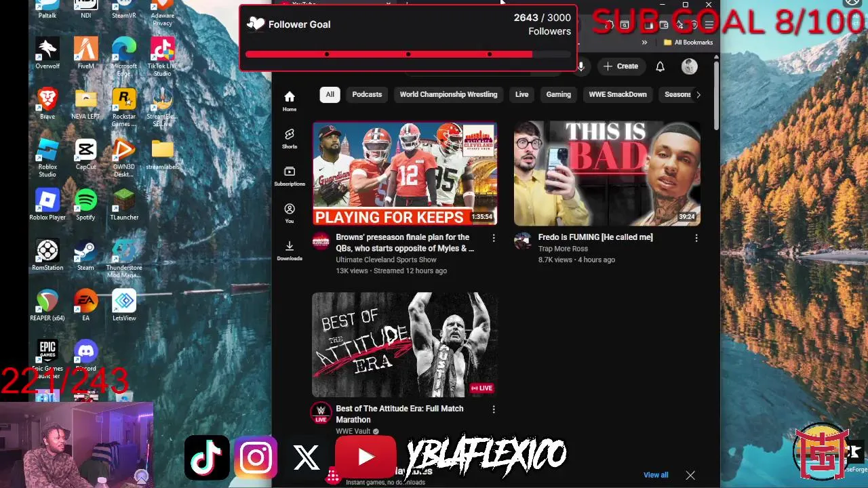Viewport: 868px width, 488px height.
Task: Select the Podcasts filter chip
Action: 367,94
